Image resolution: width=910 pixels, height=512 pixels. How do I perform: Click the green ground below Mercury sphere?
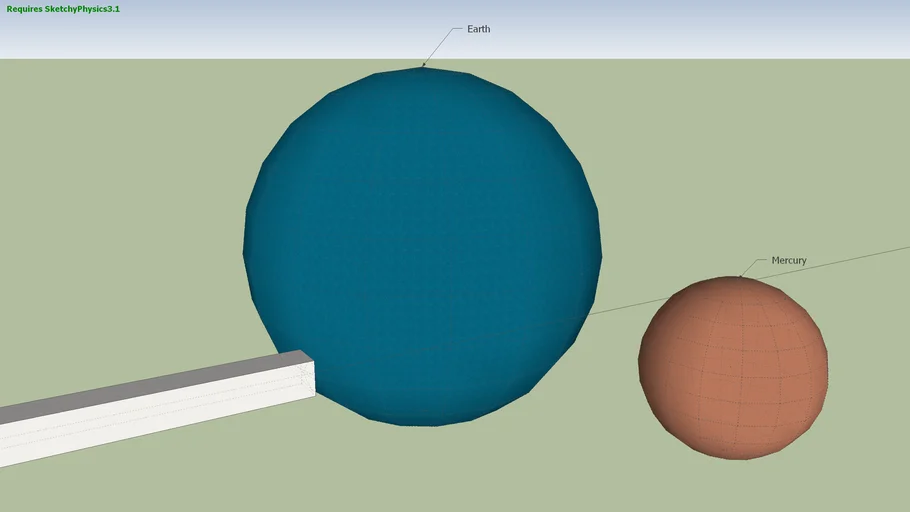(733, 485)
